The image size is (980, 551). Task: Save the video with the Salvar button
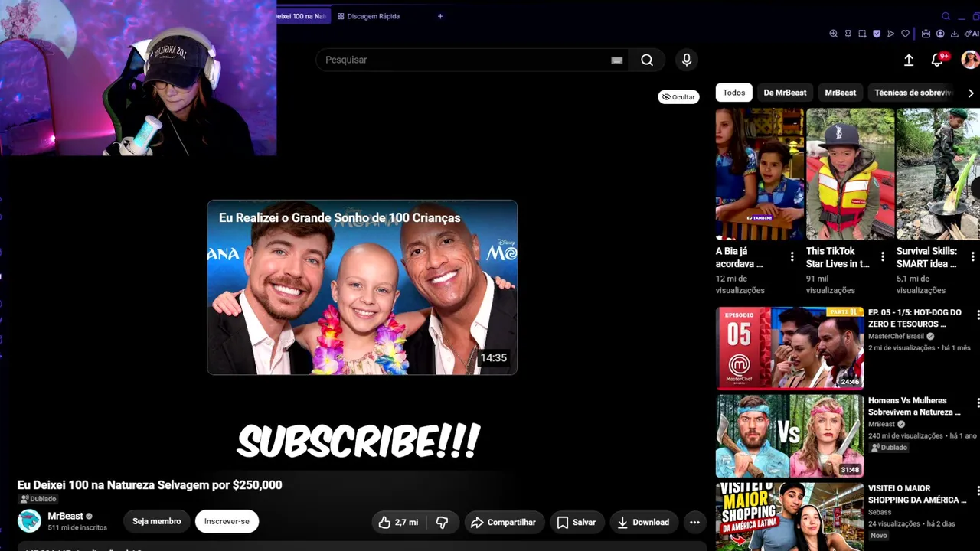point(576,522)
